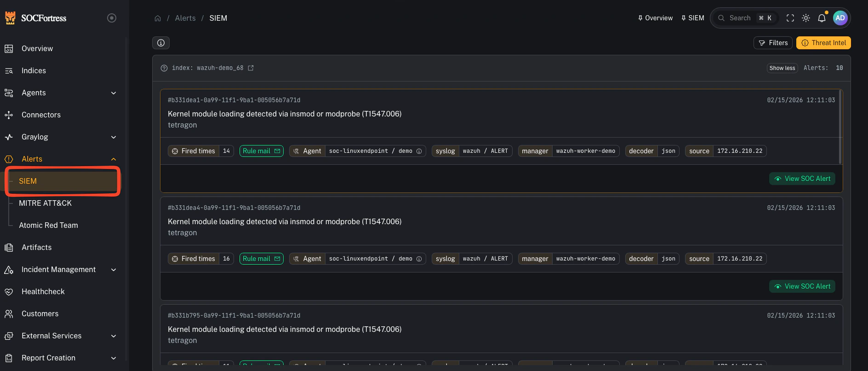
Task: Open Artifacts menu item
Action: coord(36,247)
